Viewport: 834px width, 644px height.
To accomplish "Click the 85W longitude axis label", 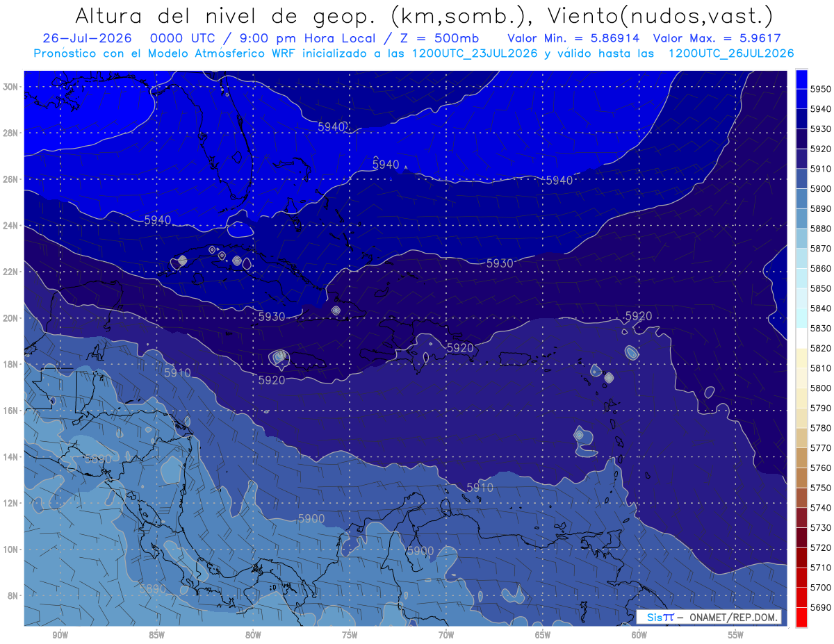I will point(156,635).
